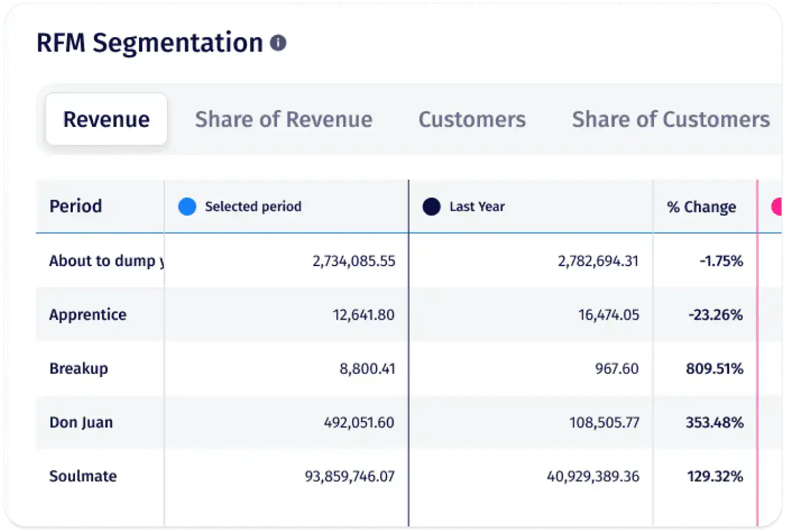This screenshot has width=786, height=532.
Task: Select the Soulmate segment row label
Action: (83, 476)
